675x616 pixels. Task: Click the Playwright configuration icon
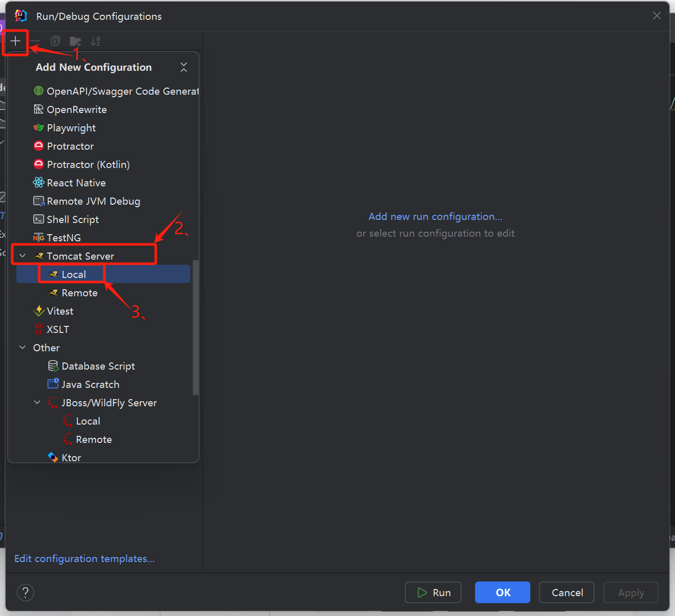[39, 128]
